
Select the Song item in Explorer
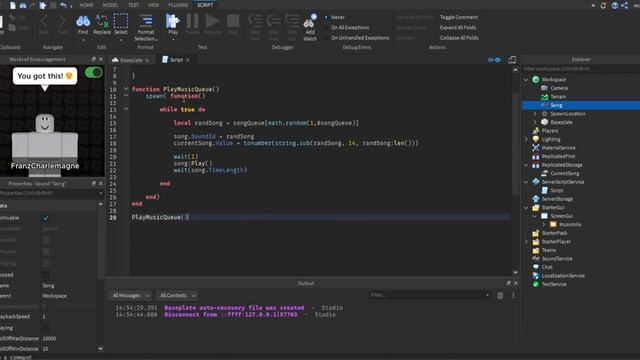(x=556, y=105)
